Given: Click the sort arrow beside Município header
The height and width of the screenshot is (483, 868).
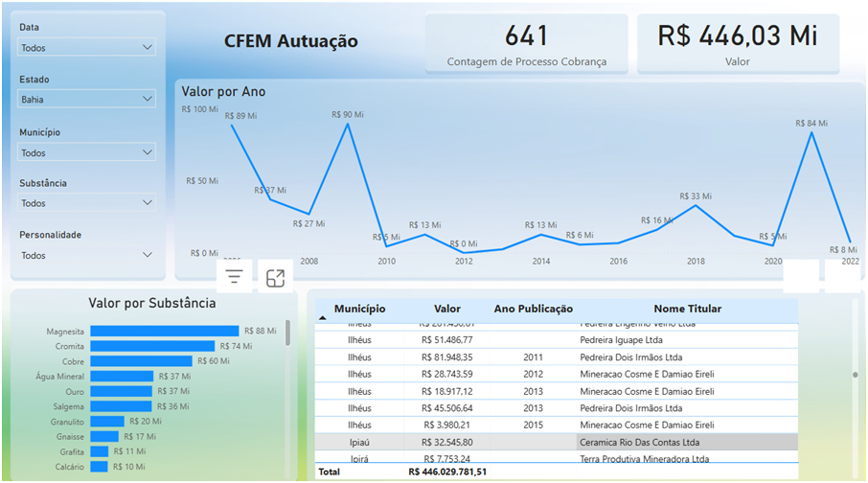Looking at the screenshot, I should 322,316.
